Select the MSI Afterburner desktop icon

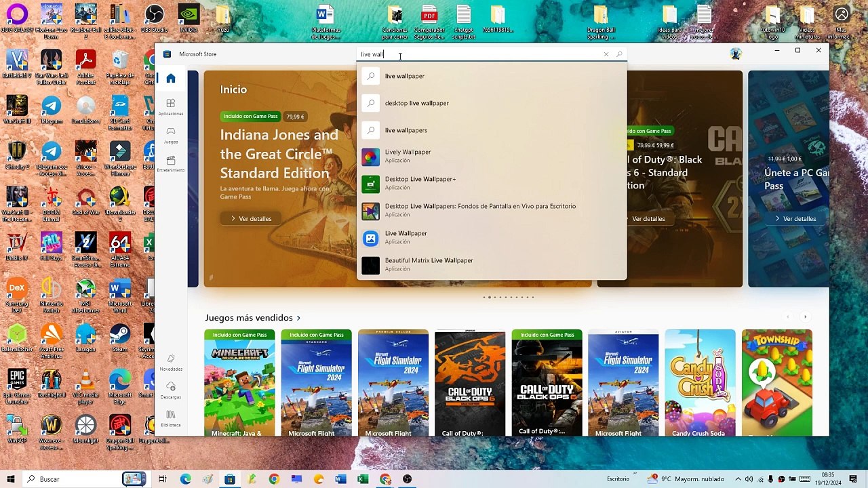(85, 296)
